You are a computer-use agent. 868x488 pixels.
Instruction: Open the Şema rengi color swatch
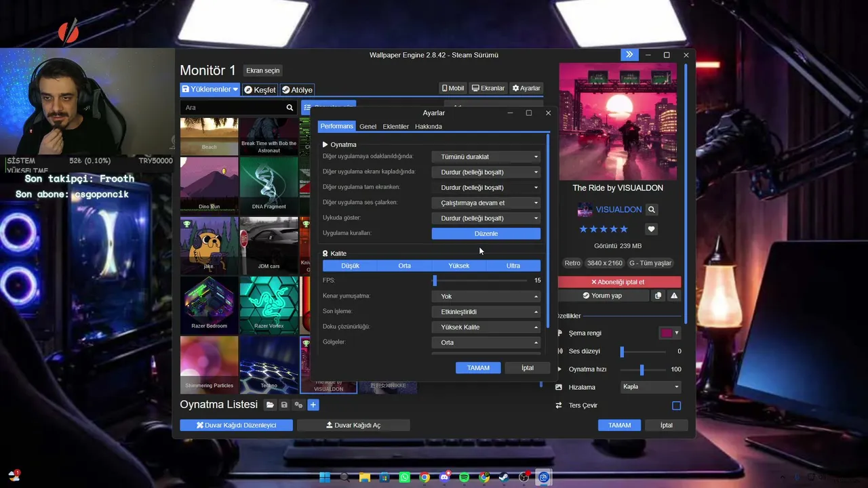tap(670, 333)
